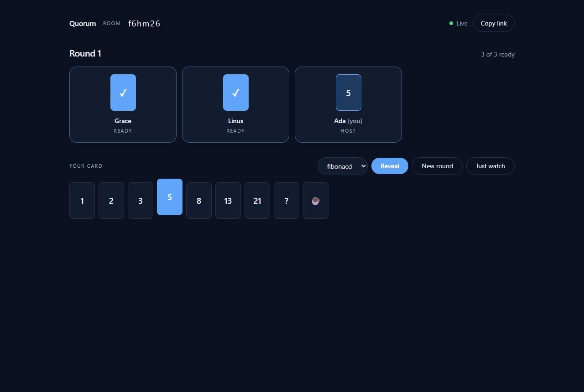Click the room code f6hm26
Screen dimensions: 584x392
[144, 23]
